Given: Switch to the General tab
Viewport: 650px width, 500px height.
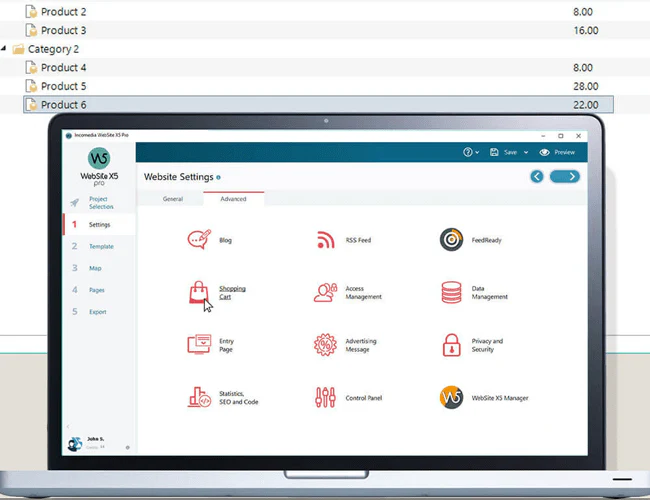Looking at the screenshot, I should 173,199.
